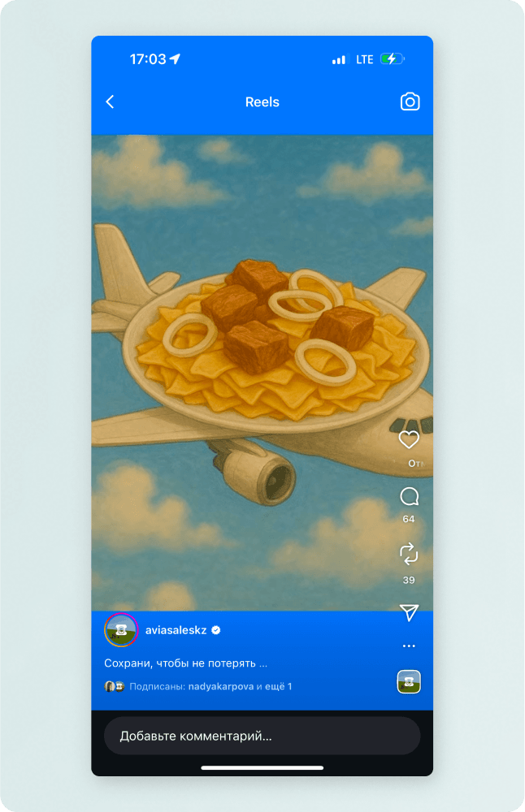Tap the reel video image of the plane
Image resolution: width=525 pixels, height=812 pixels.
[x=244, y=373]
